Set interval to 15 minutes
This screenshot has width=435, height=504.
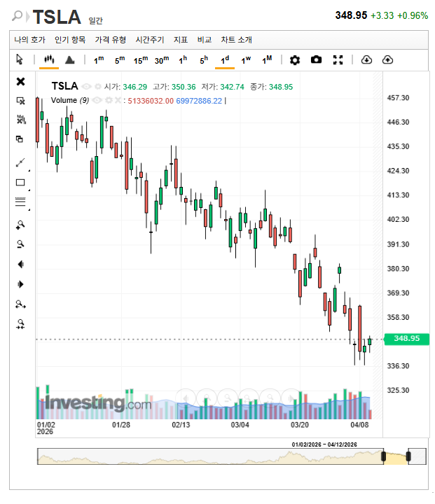point(141,59)
